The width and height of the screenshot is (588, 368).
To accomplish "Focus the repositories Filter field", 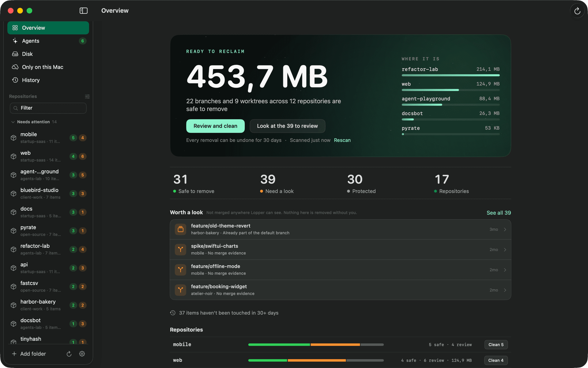I will click(x=48, y=108).
